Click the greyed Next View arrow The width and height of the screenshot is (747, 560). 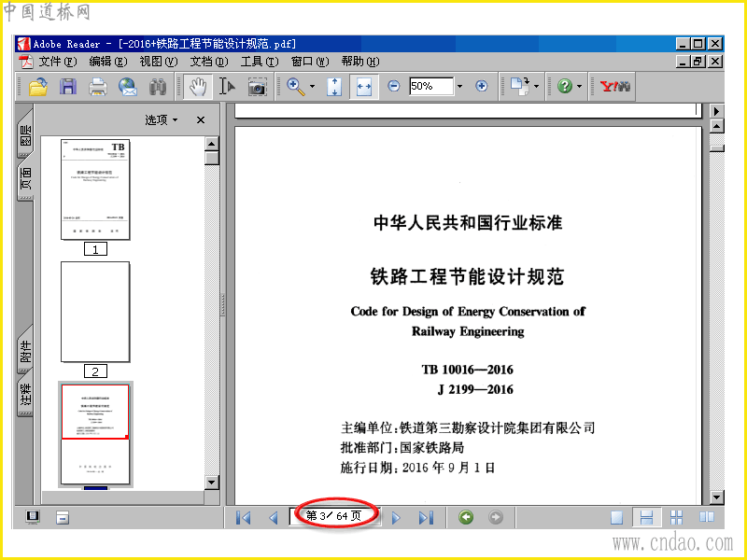pos(496,517)
